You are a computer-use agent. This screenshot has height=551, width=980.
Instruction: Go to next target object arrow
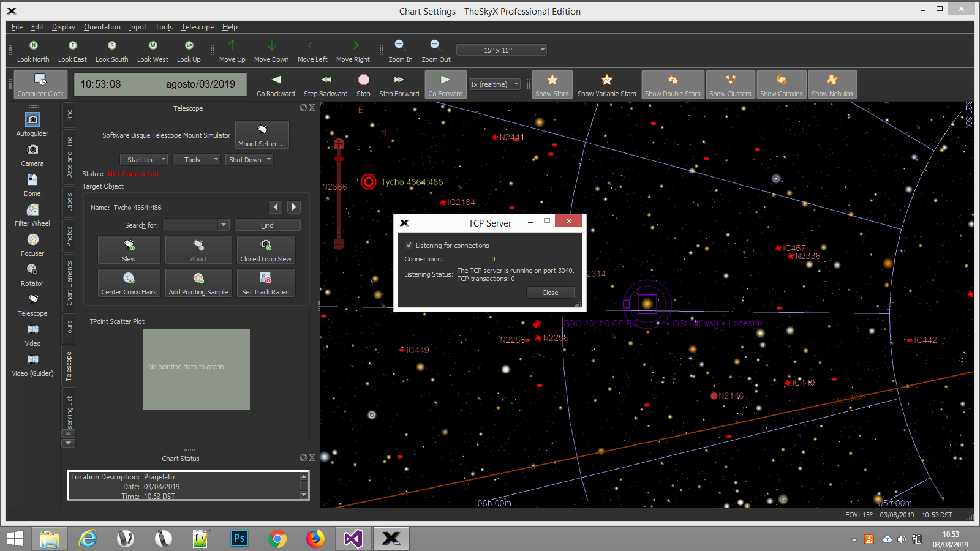[293, 207]
